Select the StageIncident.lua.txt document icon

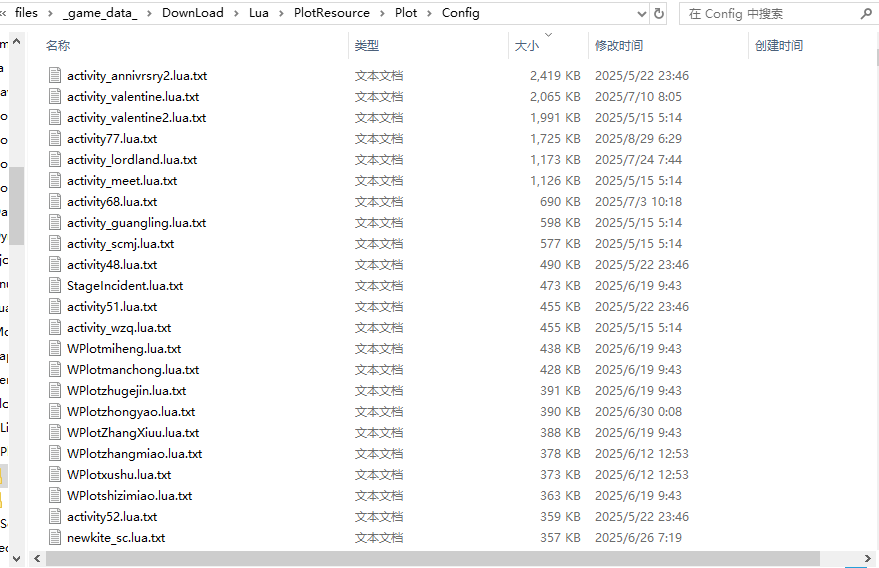click(x=55, y=286)
